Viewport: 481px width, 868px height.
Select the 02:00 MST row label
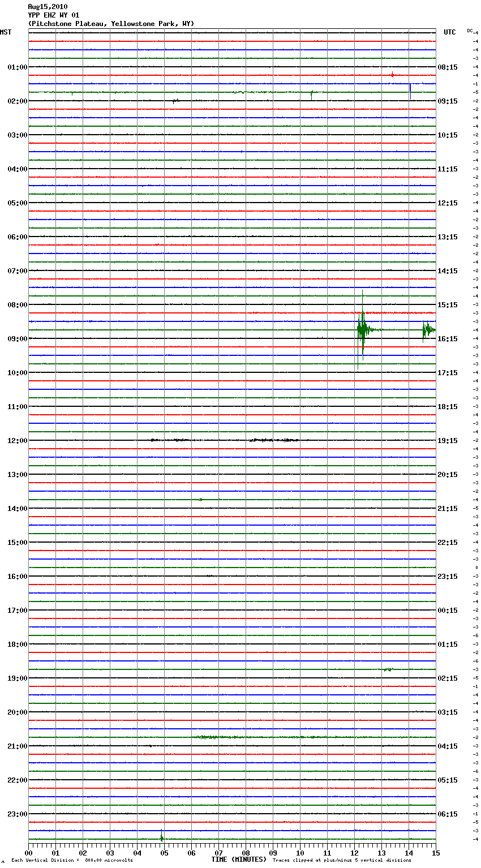tap(18, 101)
